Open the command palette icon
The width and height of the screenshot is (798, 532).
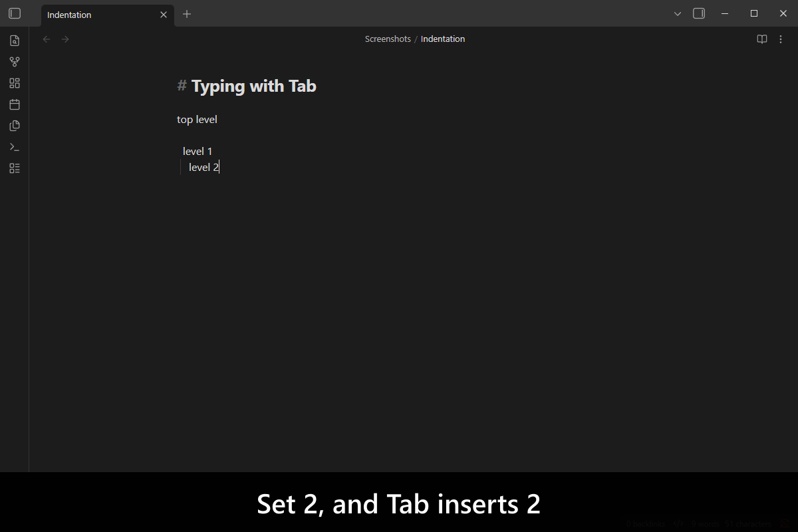pyautogui.click(x=15, y=147)
